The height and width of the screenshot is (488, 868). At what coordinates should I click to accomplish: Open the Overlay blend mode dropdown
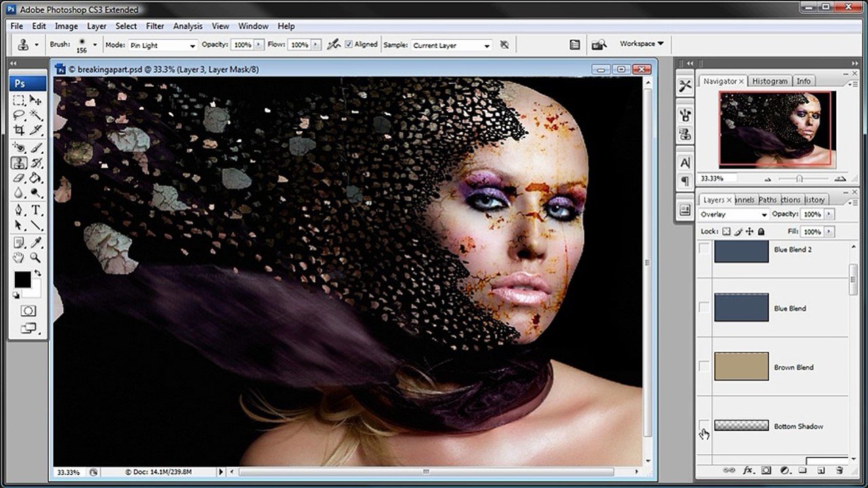coord(734,214)
